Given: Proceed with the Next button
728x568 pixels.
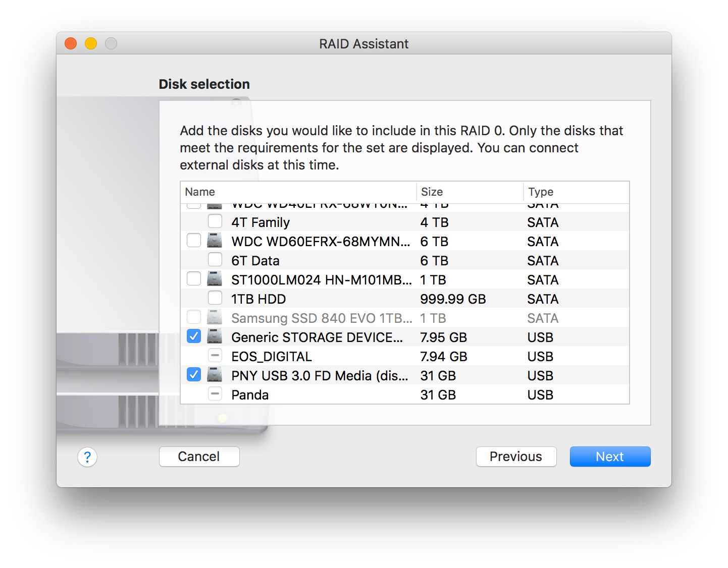Looking at the screenshot, I should [x=610, y=457].
